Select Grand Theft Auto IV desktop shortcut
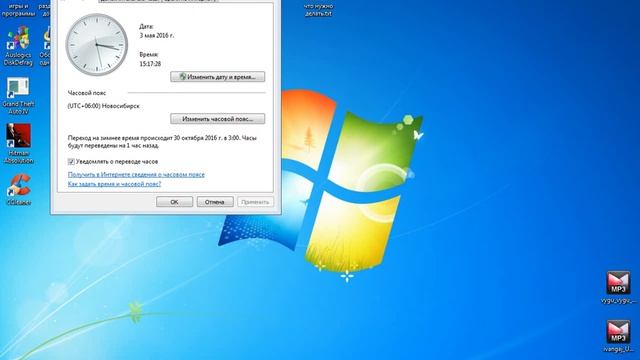 click(x=18, y=96)
